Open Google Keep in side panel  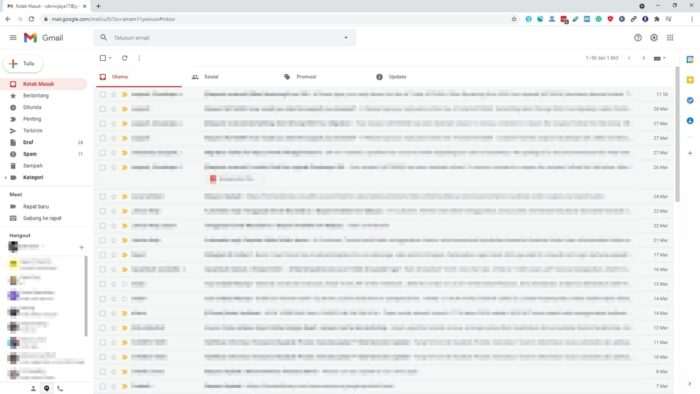pos(690,80)
